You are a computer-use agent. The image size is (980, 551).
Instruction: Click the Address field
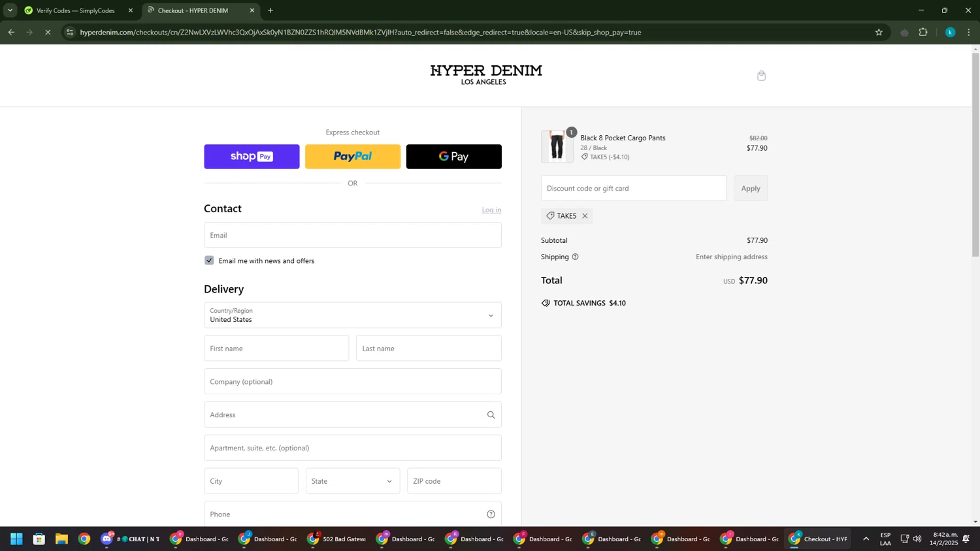(x=353, y=415)
